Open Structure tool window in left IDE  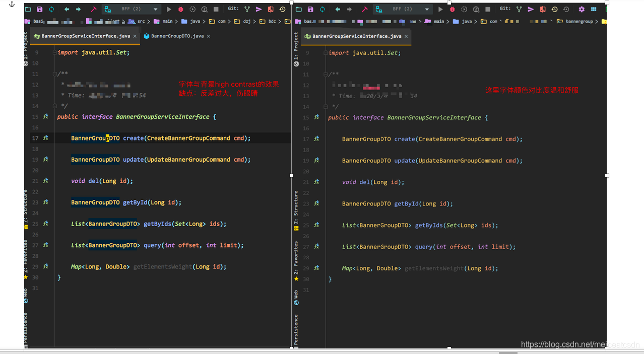26,210
